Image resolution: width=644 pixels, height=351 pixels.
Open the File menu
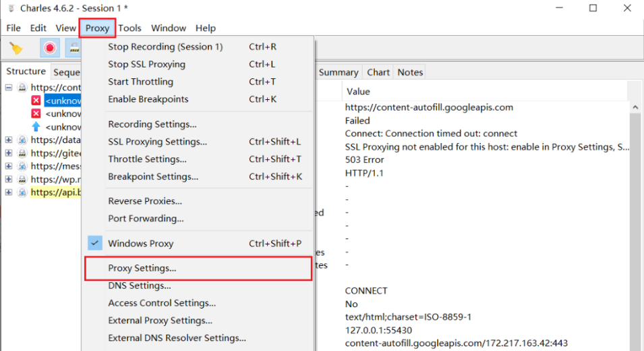point(13,28)
